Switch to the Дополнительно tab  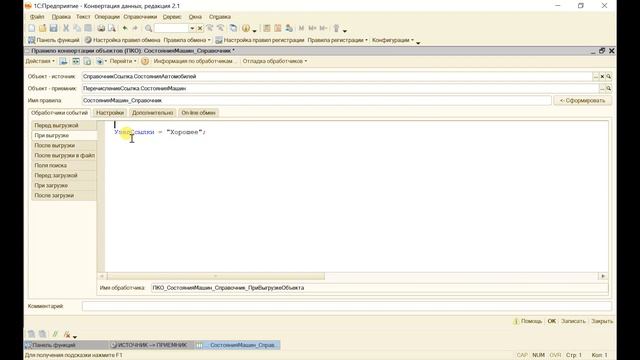tap(153, 113)
